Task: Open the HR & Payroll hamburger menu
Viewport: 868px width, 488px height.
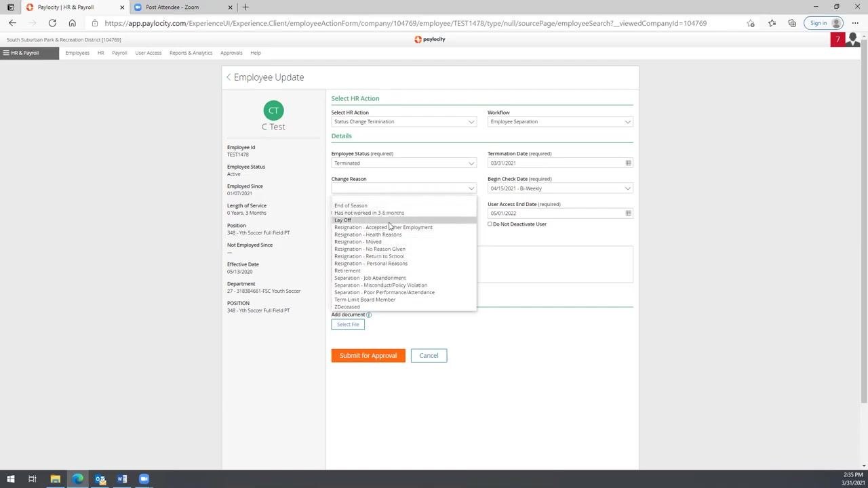Action: pyautogui.click(x=30, y=53)
